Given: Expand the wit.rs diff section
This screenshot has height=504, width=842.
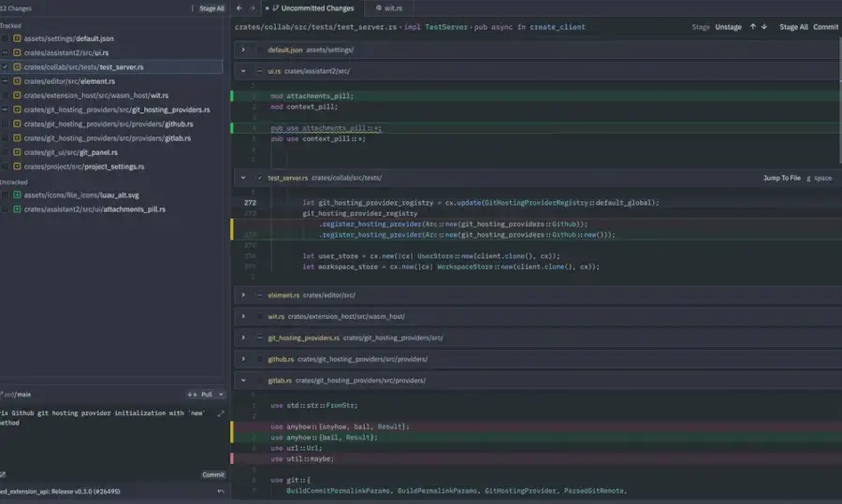Looking at the screenshot, I should point(243,316).
